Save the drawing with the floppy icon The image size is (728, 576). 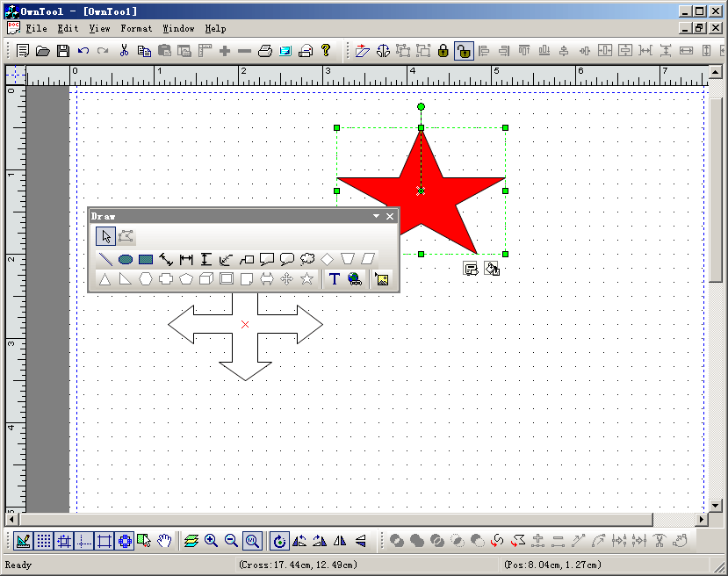(63, 50)
